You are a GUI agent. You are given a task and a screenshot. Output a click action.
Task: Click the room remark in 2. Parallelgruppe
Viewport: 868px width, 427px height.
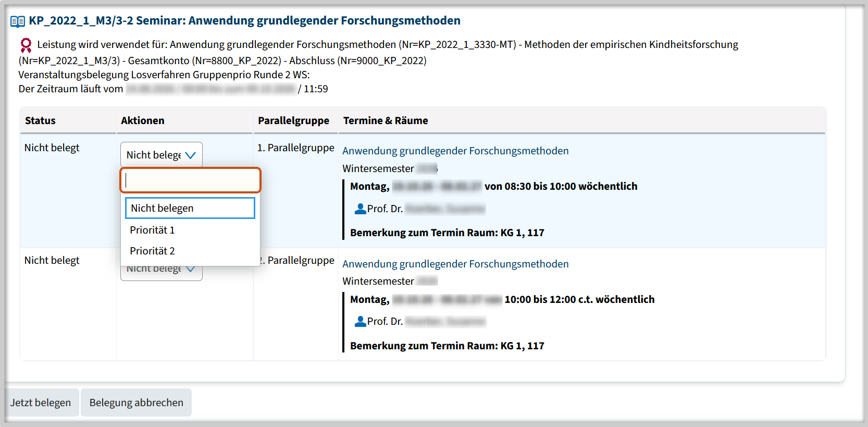click(447, 346)
